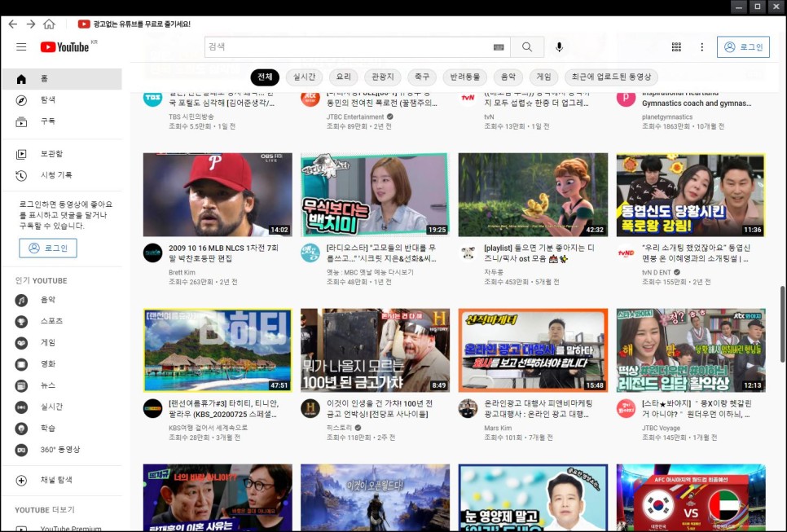Viewport: 787px width, 532px height.
Task: Open 시청 기록 in the sidebar
Action: 62,175
